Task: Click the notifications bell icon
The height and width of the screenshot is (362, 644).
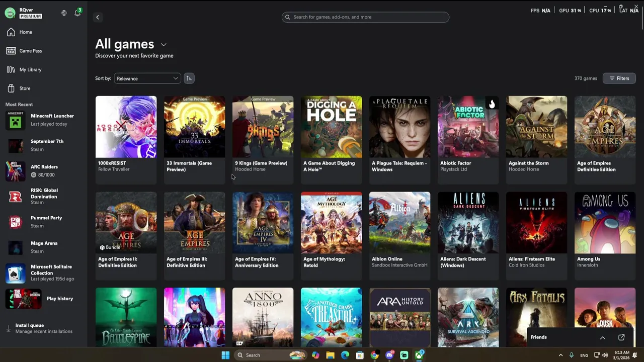Action: (77, 13)
